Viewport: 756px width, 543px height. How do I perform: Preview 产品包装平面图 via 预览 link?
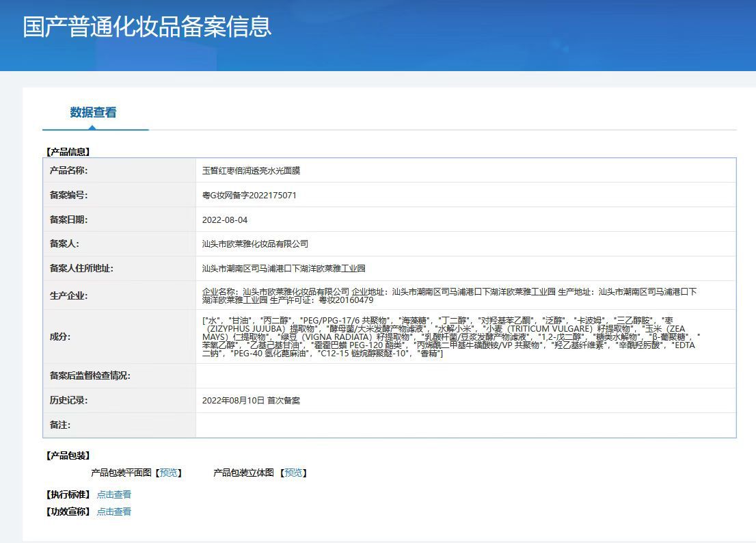(x=168, y=473)
